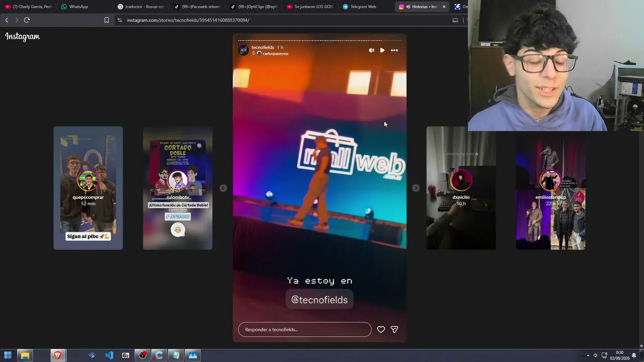Open the blue diamond app on the taskbar
Viewport: 644px width, 362px height.
point(92,355)
